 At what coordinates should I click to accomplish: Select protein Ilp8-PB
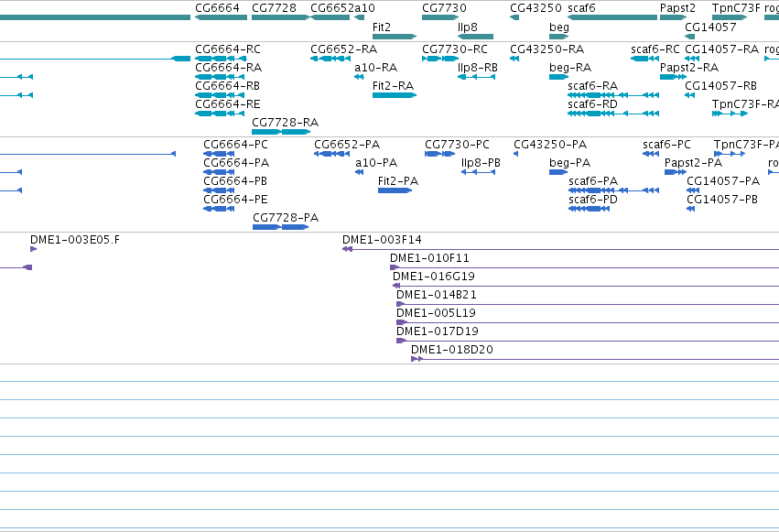[x=481, y=162]
